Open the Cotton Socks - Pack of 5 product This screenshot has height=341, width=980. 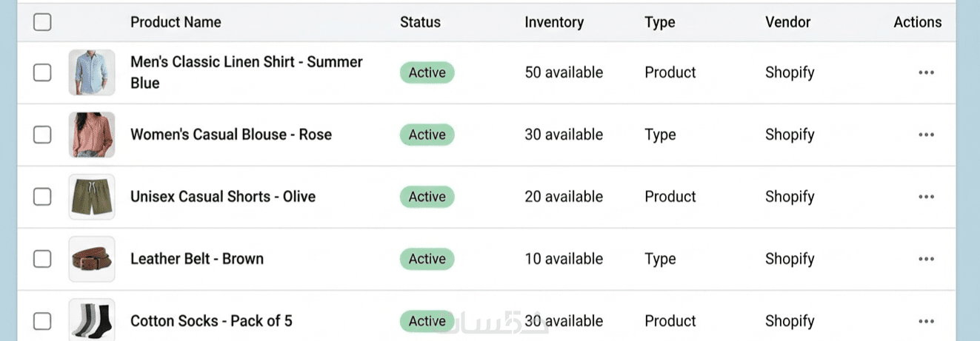[211, 321]
